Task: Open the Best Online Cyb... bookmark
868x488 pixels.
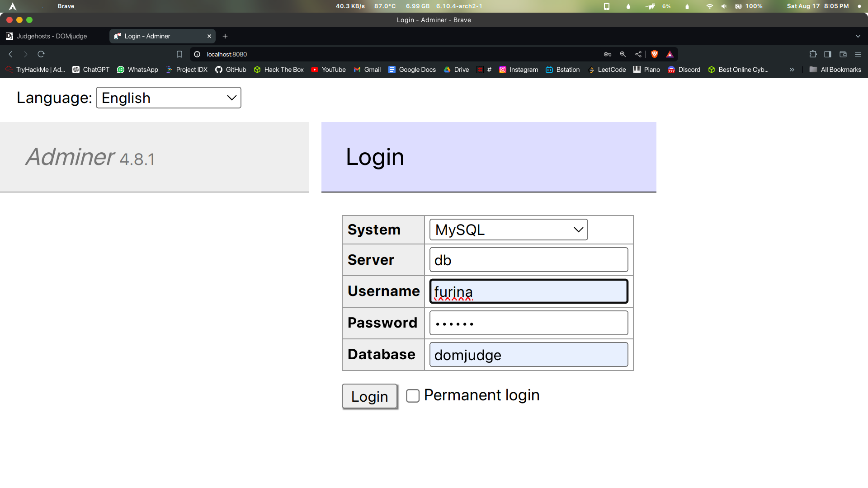Action: pos(738,70)
